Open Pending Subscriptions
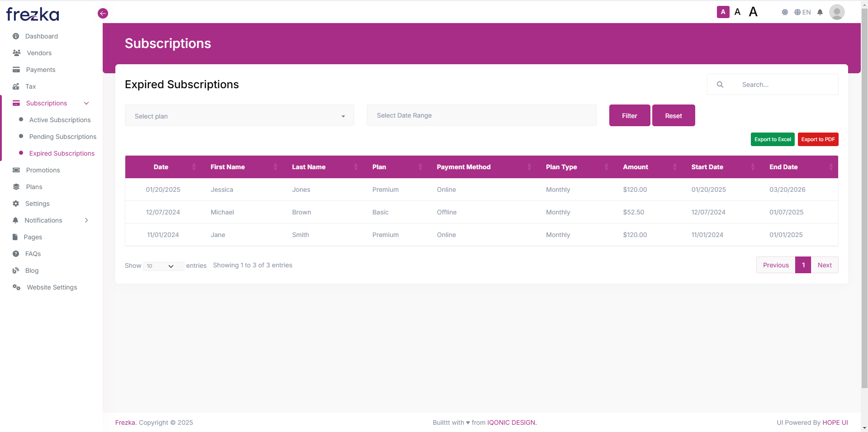The width and height of the screenshot is (868, 432). (x=62, y=137)
